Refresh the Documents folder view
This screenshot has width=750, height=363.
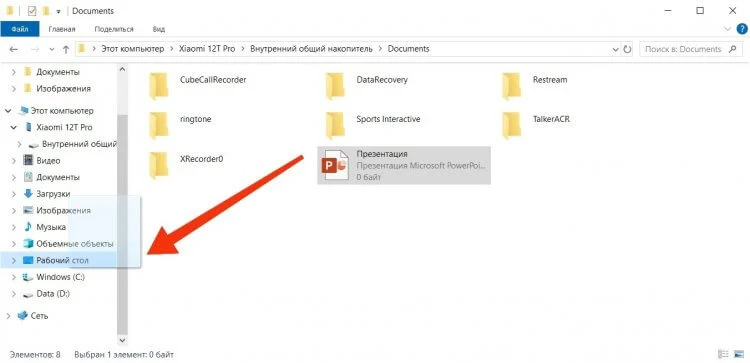point(628,49)
